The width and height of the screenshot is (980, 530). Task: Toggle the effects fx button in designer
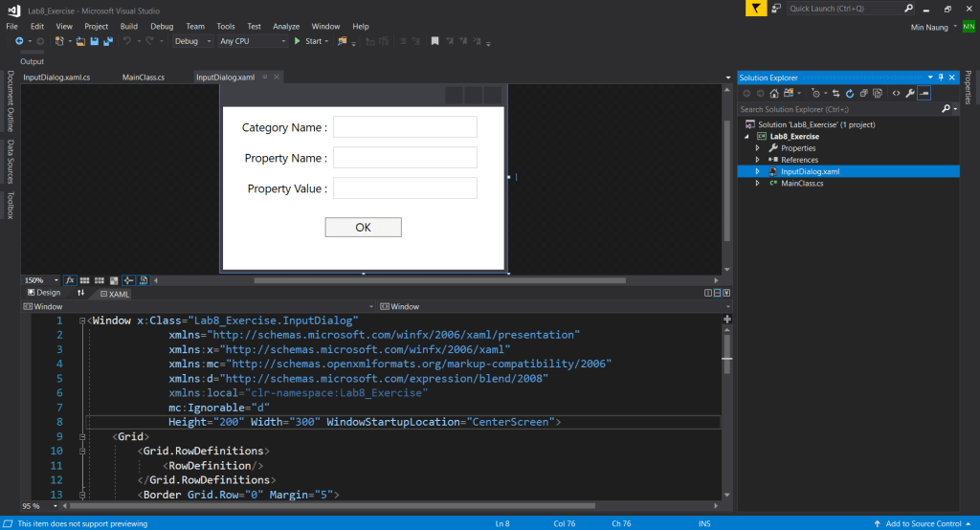pos(70,280)
